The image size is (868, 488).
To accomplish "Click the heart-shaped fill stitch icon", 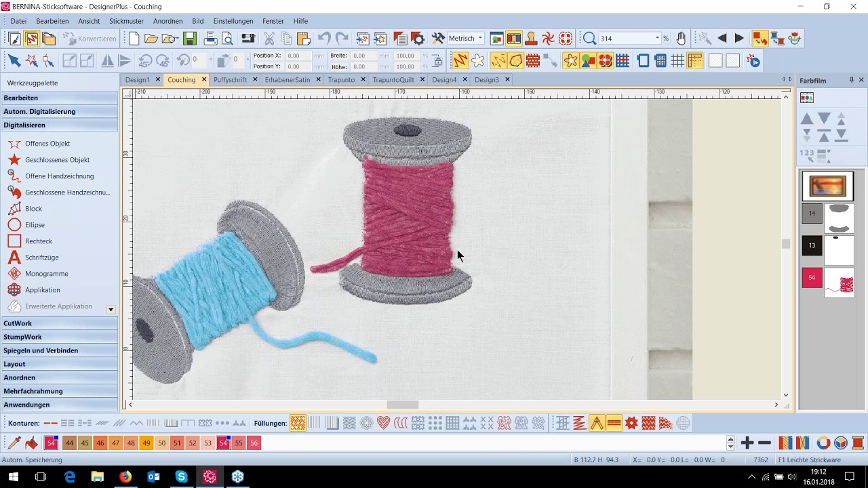I will point(384,423).
